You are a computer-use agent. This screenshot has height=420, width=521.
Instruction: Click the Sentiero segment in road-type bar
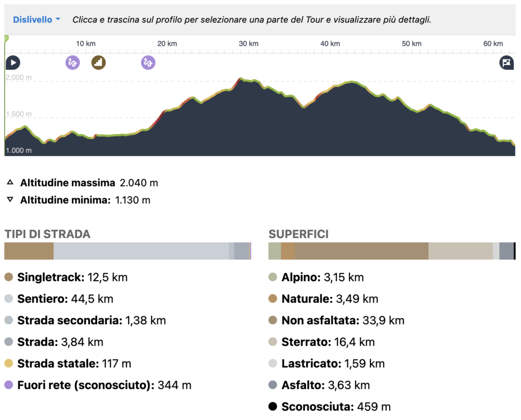tap(141, 251)
